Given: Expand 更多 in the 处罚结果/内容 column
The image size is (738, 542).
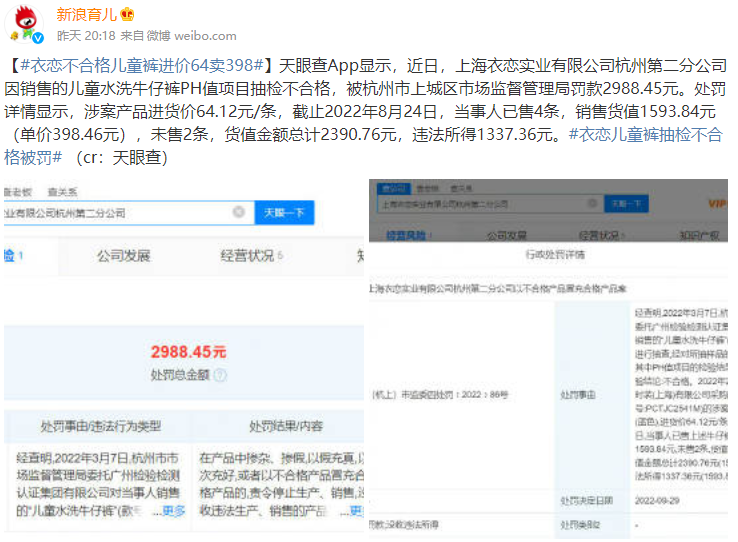Looking at the screenshot, I should 357,511.
